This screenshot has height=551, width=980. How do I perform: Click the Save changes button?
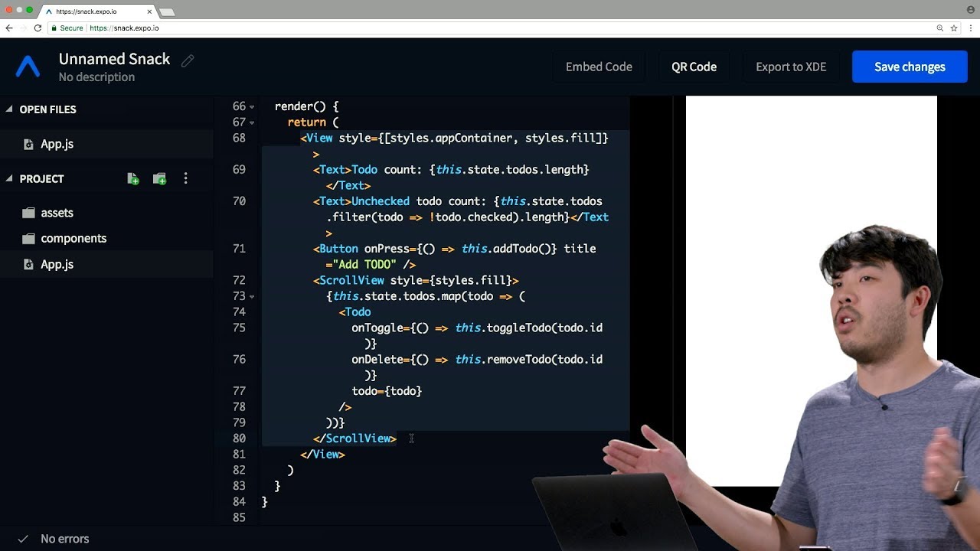pyautogui.click(x=910, y=67)
